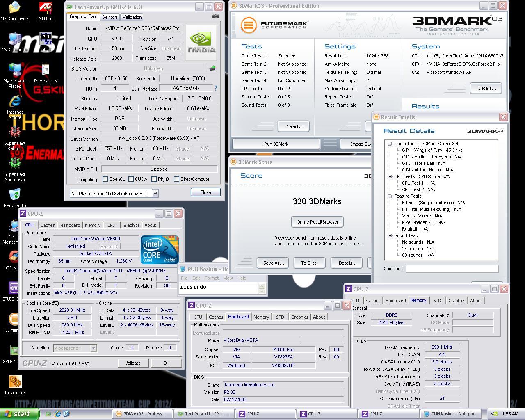The height and width of the screenshot is (420, 525).
Task: Click the Online ResultBrowser button
Action: click(x=317, y=222)
